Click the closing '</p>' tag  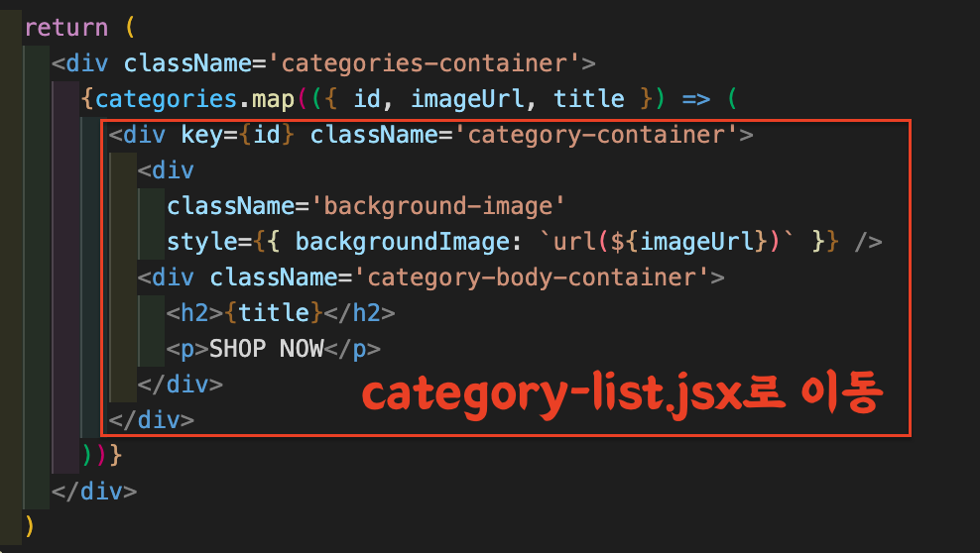click(352, 348)
